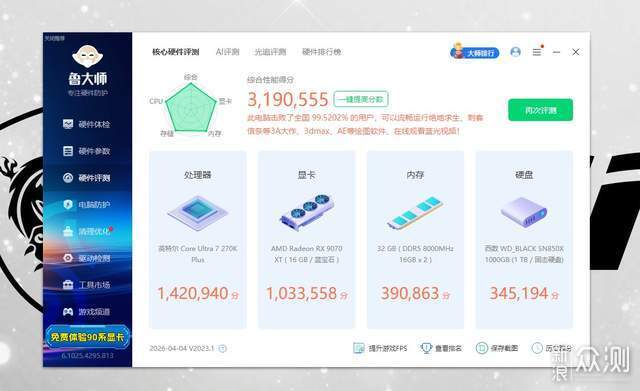Viewport: 640px width, 391px height.
Task: Click the version number 6.1025.4295.813
Action: tap(87, 355)
